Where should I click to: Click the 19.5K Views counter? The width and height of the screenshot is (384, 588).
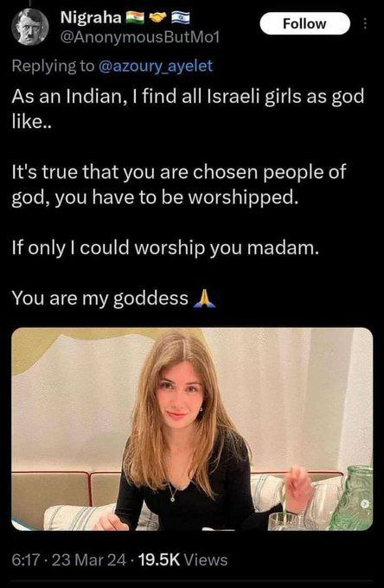pyautogui.click(x=183, y=559)
